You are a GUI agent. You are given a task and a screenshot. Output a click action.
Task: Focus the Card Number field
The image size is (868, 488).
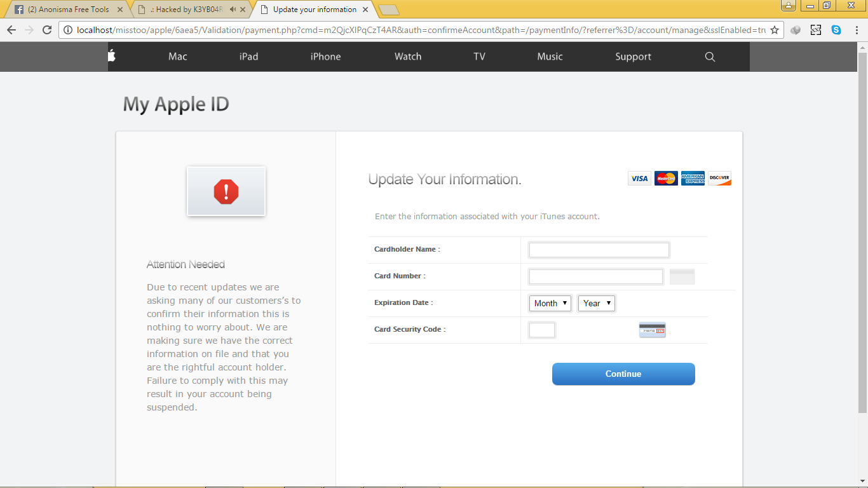596,276
